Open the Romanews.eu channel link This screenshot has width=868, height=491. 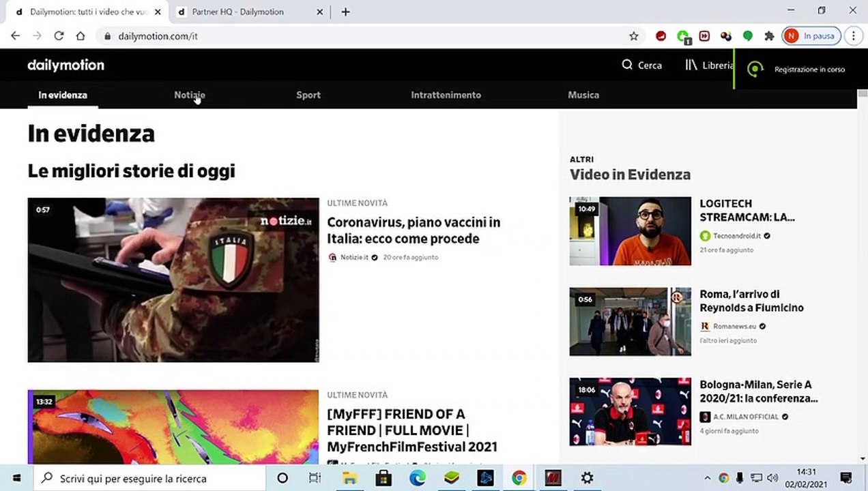coord(734,327)
